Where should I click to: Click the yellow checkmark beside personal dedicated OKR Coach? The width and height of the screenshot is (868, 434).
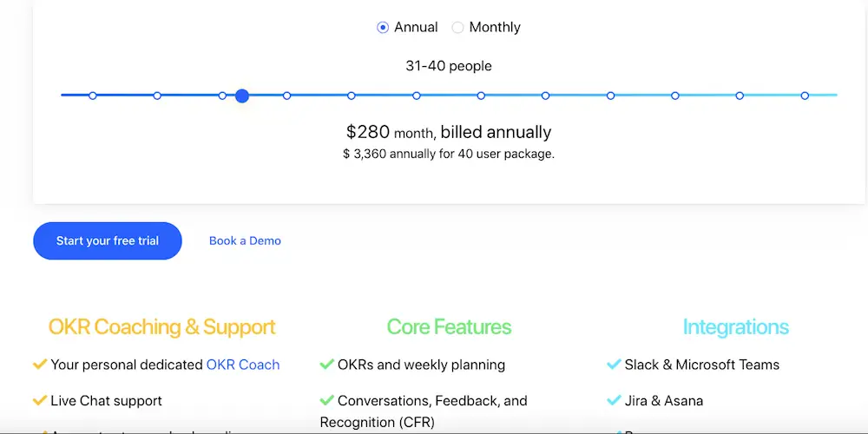[x=39, y=365]
